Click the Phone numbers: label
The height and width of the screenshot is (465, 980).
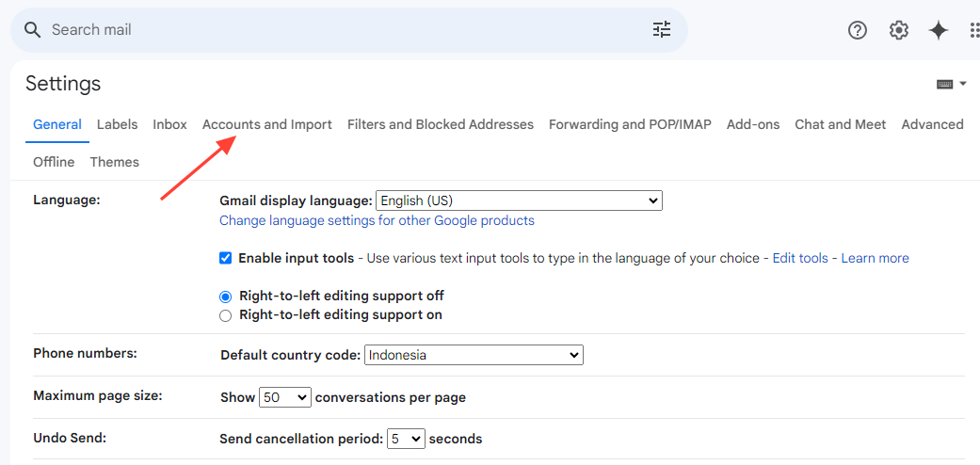pos(85,352)
